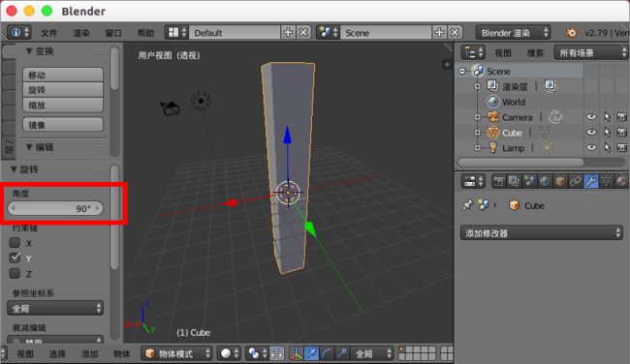Viewport: 630px width, 364px height.
Task: Click the tool shelf vertical scrollbar
Action: click(x=114, y=68)
